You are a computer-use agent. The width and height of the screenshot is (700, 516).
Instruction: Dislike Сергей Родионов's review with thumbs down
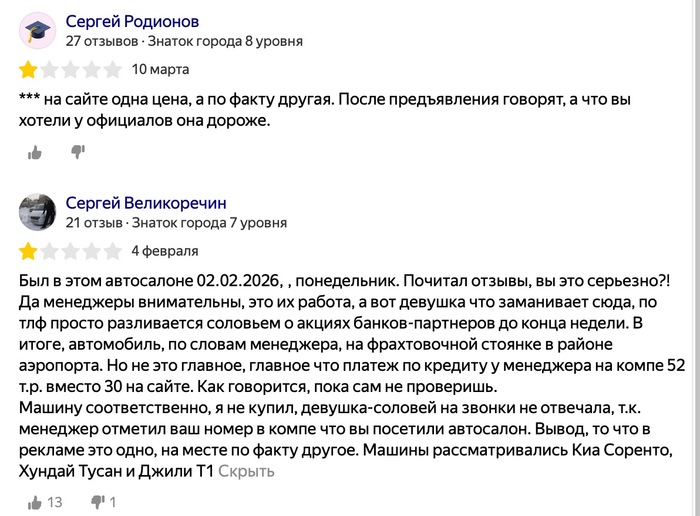click(78, 152)
